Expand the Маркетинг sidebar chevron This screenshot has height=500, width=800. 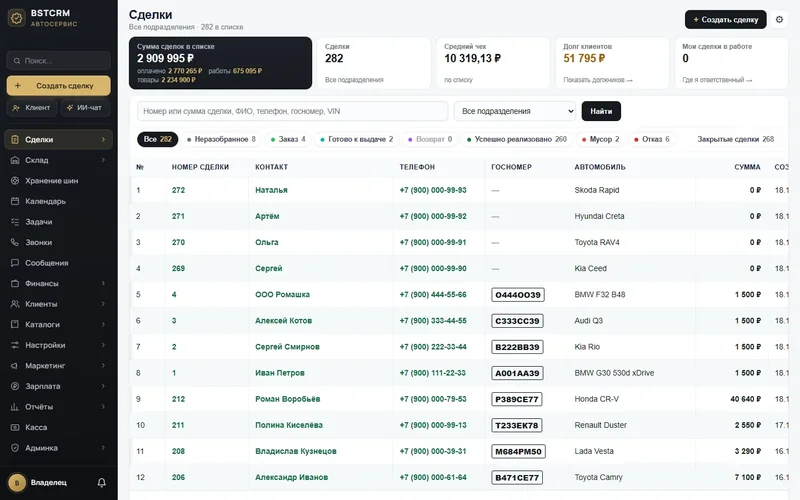tap(103, 365)
